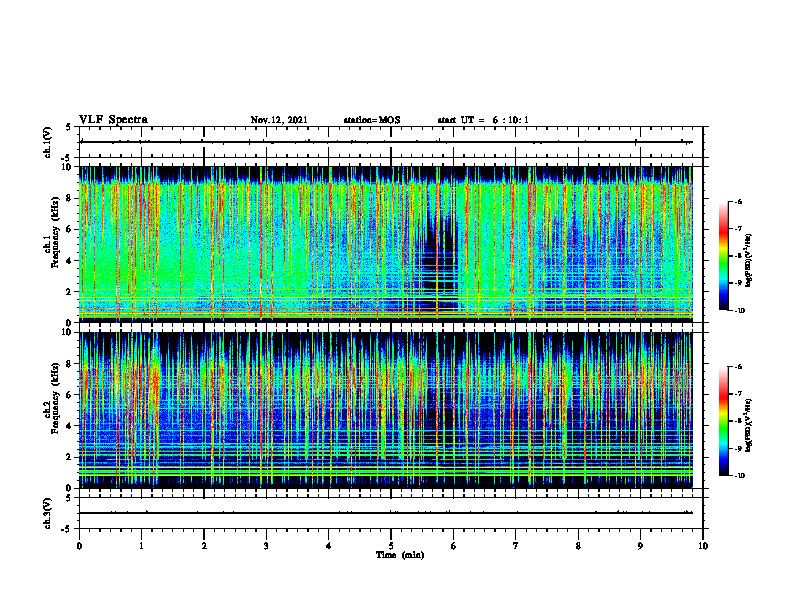Click time axis tick label "10"

pos(703,546)
